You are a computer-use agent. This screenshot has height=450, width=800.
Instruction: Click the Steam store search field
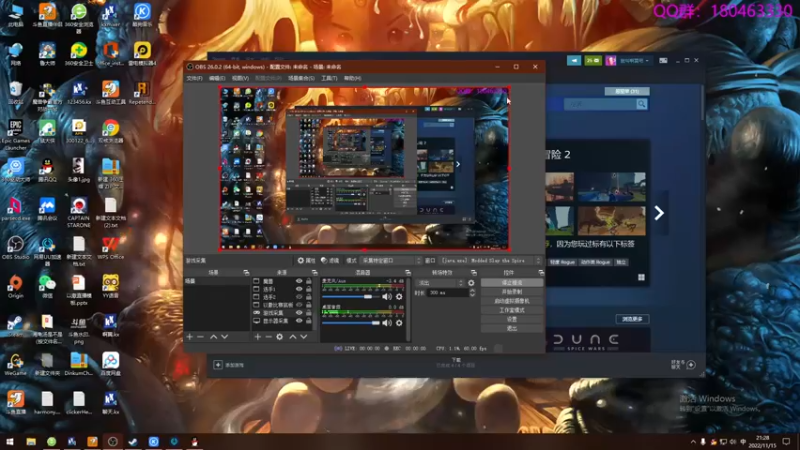tap(601, 104)
